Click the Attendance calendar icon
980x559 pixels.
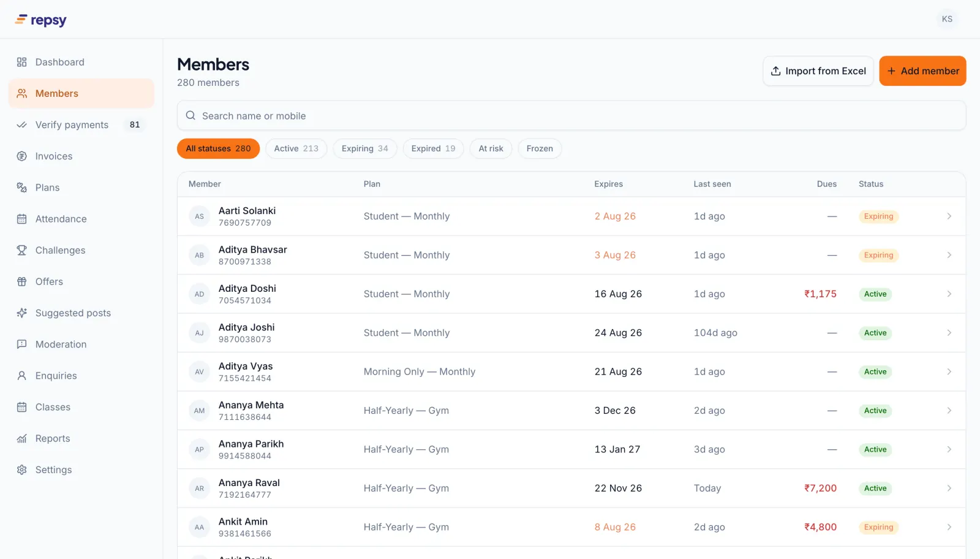(x=22, y=219)
